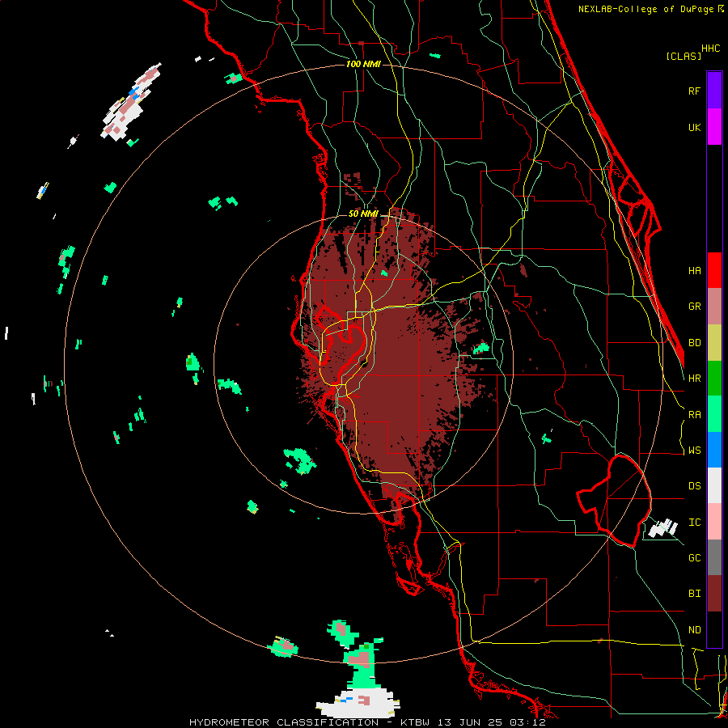Pick the DS white legend swatch
The image size is (728, 728).
(x=714, y=485)
